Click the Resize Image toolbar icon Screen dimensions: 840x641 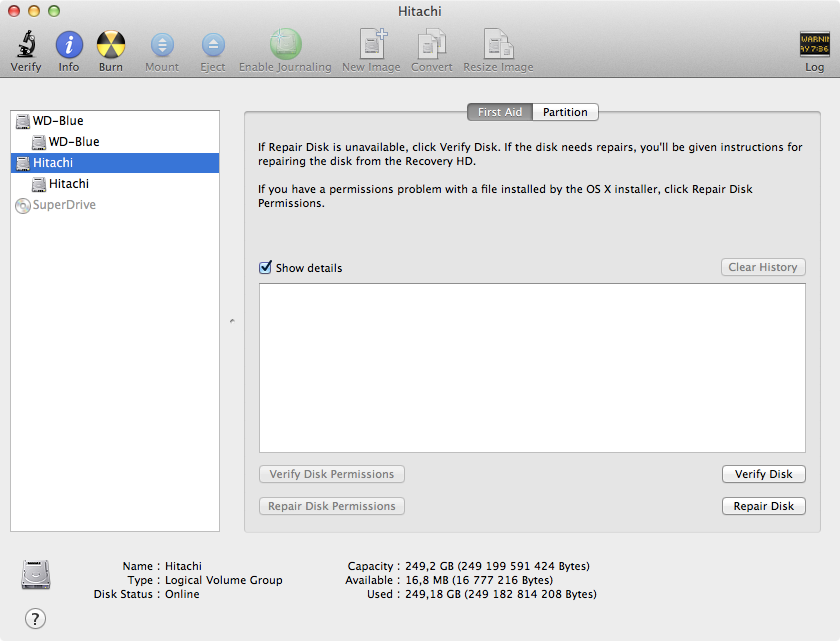(498, 44)
